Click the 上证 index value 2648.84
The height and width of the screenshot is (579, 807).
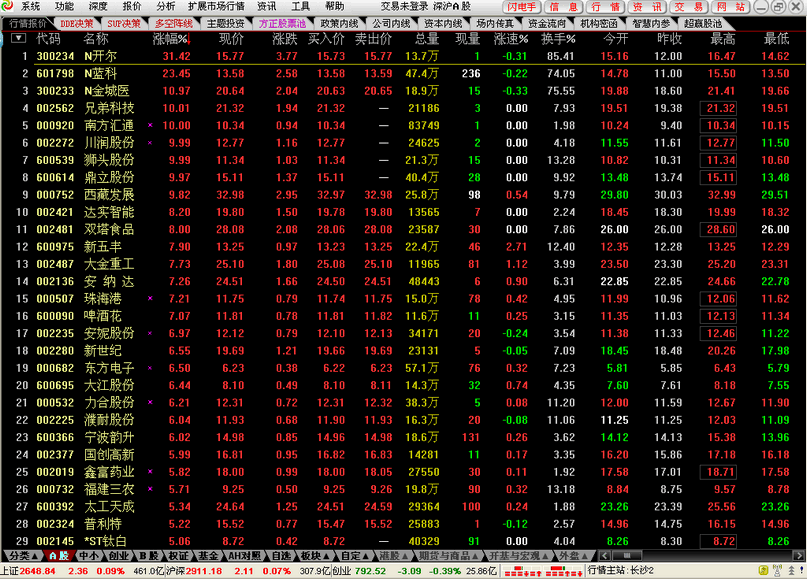tap(38, 571)
